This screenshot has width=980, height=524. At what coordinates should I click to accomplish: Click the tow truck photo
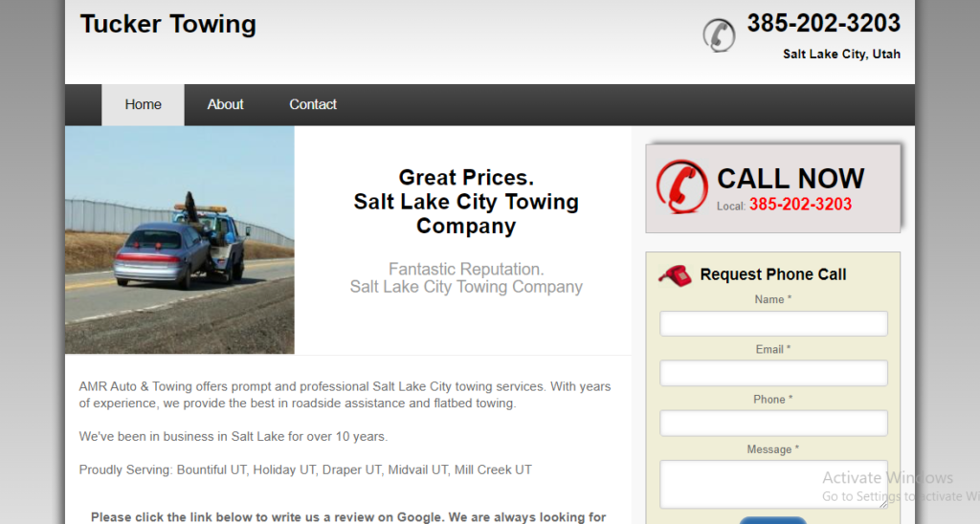tap(179, 240)
